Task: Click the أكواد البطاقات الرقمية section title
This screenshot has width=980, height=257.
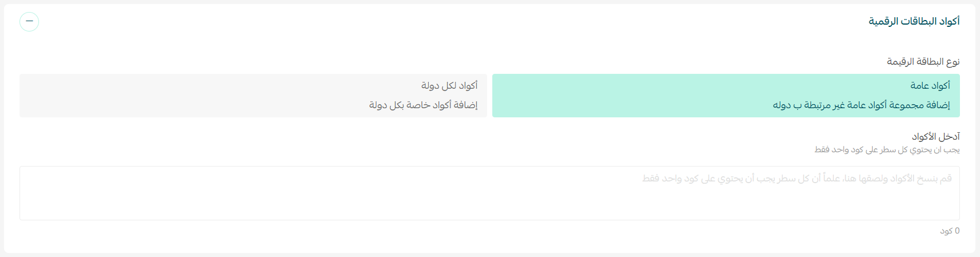Action: tap(914, 22)
